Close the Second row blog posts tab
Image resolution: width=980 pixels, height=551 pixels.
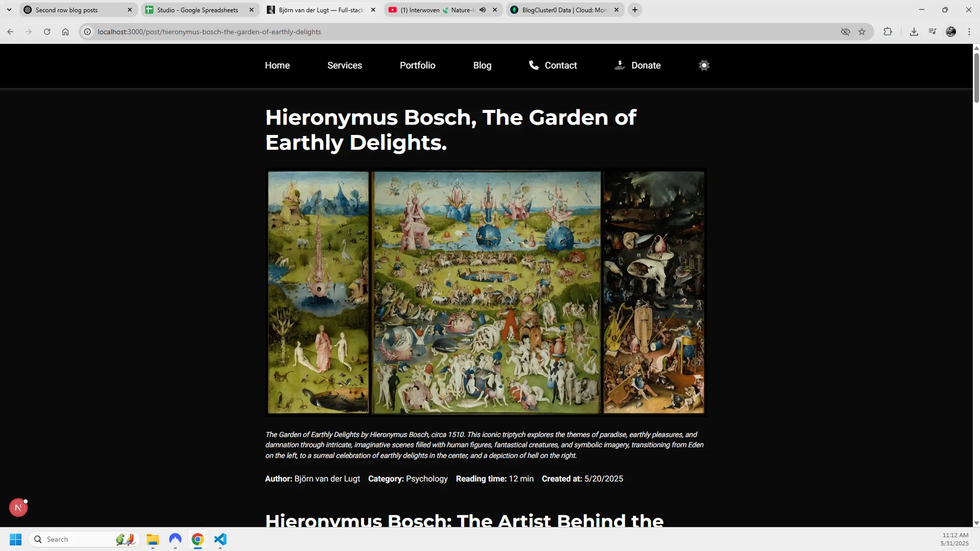click(x=130, y=10)
